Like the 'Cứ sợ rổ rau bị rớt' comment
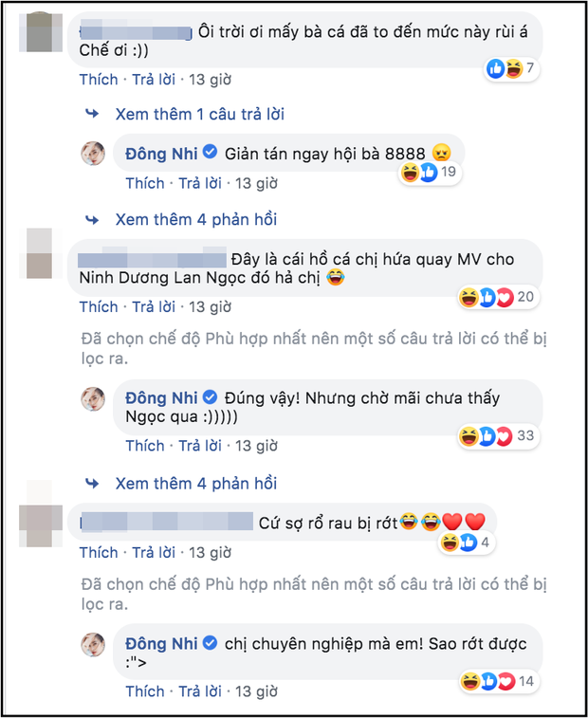 point(99,553)
